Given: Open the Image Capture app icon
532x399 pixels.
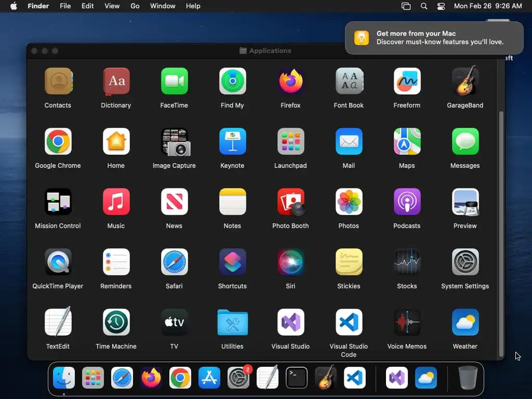Looking at the screenshot, I should point(176,142).
